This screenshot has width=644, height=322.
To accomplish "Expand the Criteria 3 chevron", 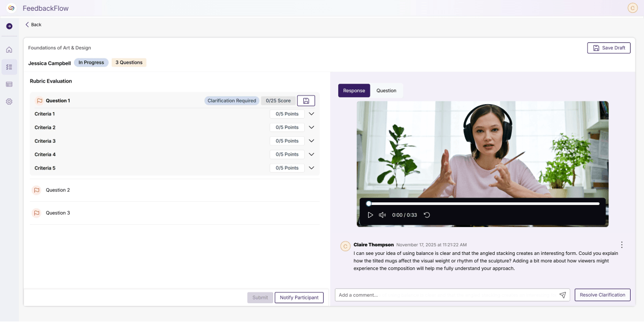I will pos(311,141).
